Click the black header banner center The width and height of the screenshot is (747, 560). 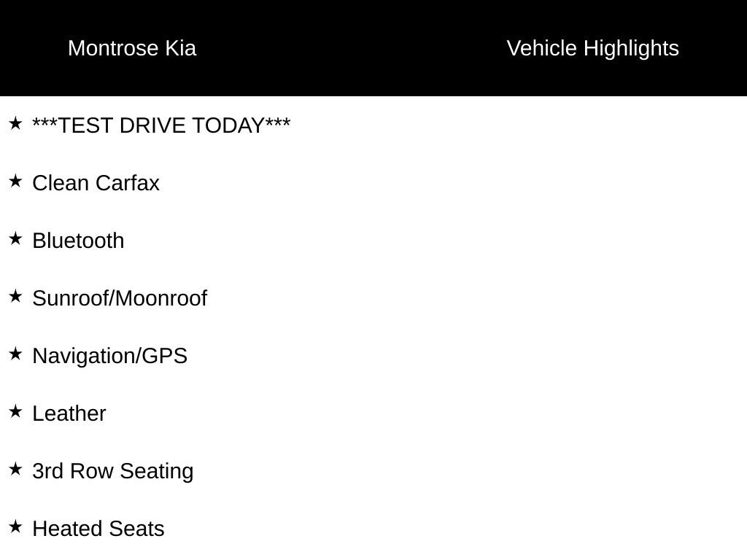[373, 48]
